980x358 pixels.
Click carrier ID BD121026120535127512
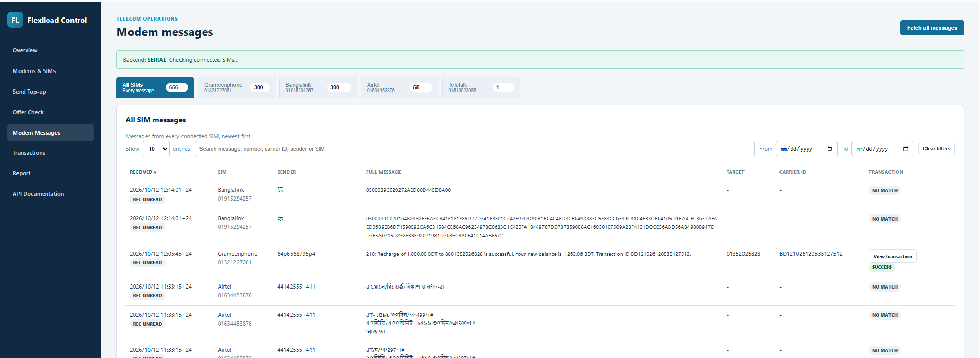(x=811, y=254)
